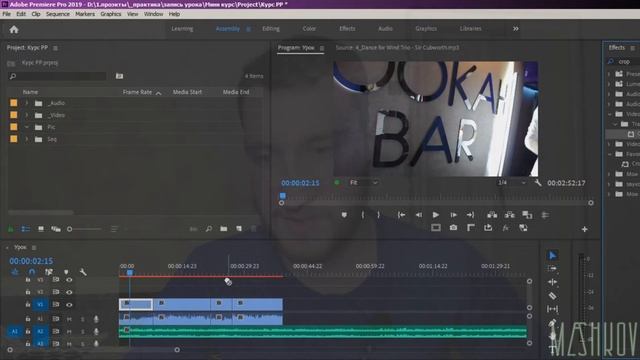Toggle Snap magnet in timeline

pos(32,272)
